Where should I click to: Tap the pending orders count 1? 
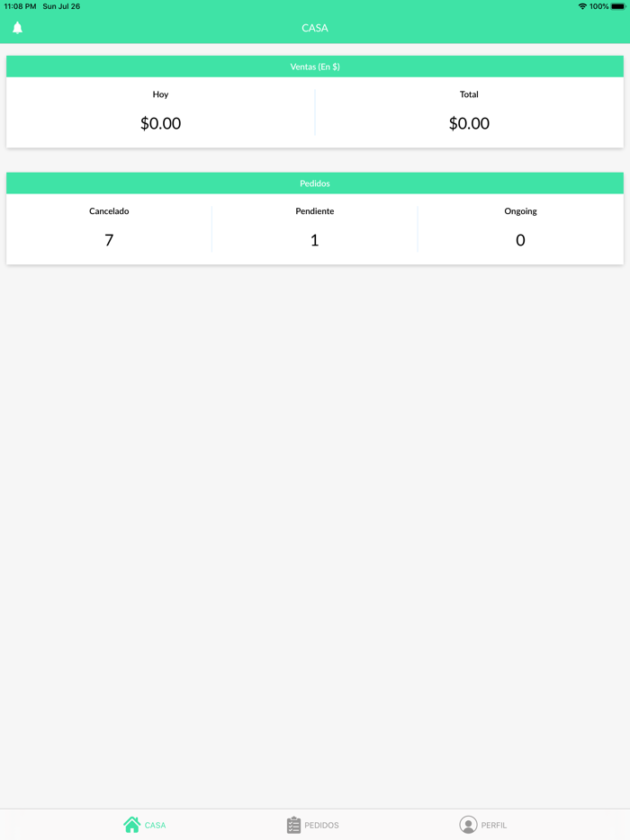pyautogui.click(x=315, y=240)
